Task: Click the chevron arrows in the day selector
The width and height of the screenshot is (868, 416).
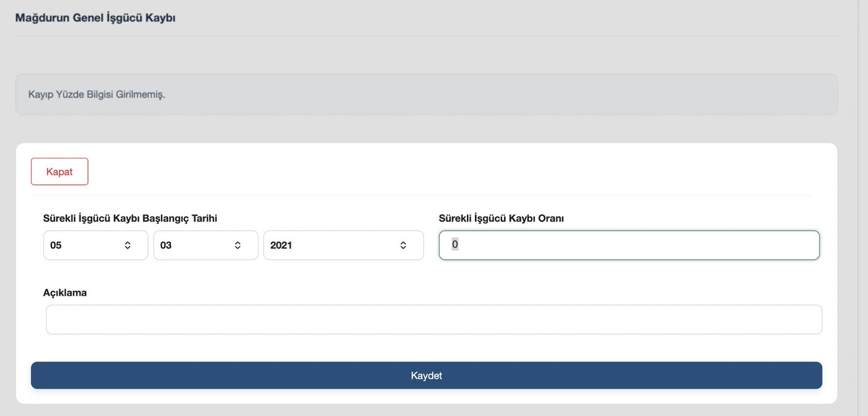Action: coord(128,246)
